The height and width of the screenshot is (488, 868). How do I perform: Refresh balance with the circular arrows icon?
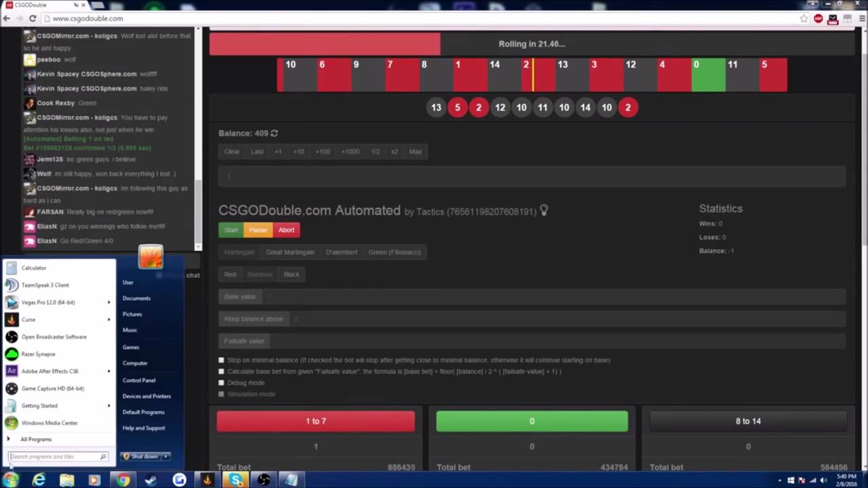[274, 134]
